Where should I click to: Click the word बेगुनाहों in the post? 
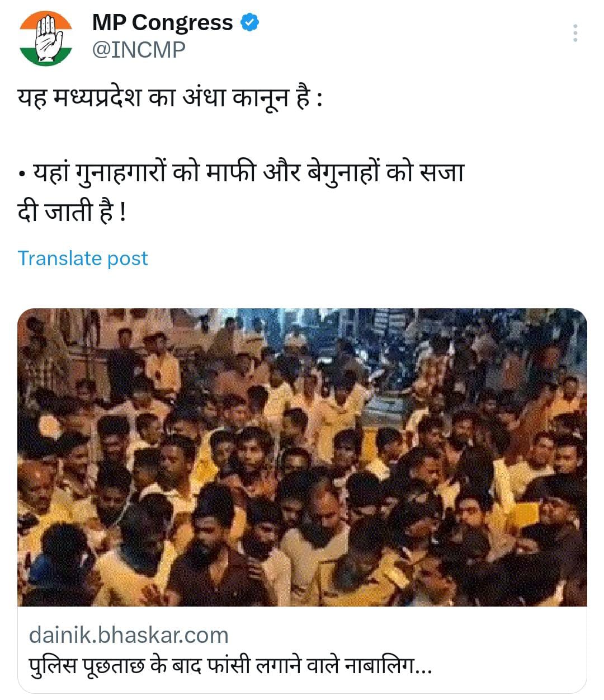(343, 173)
